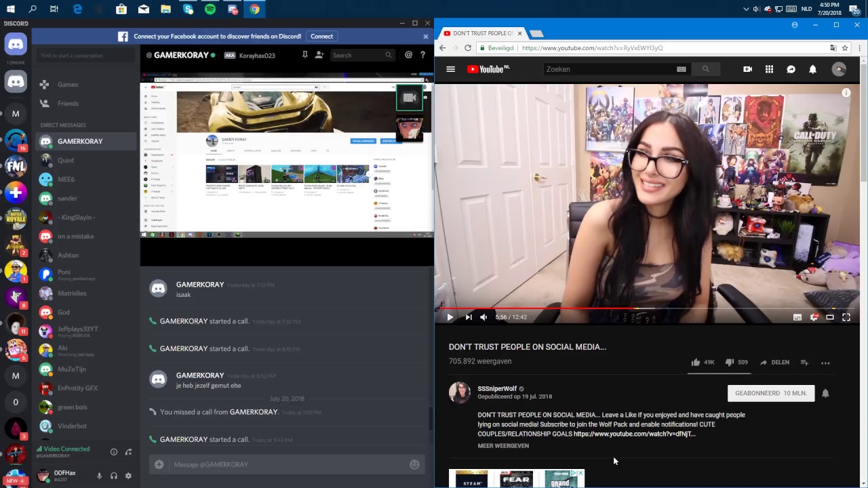Focus the Discord message search box
Viewport: 868px width, 488px height.
(x=362, y=55)
